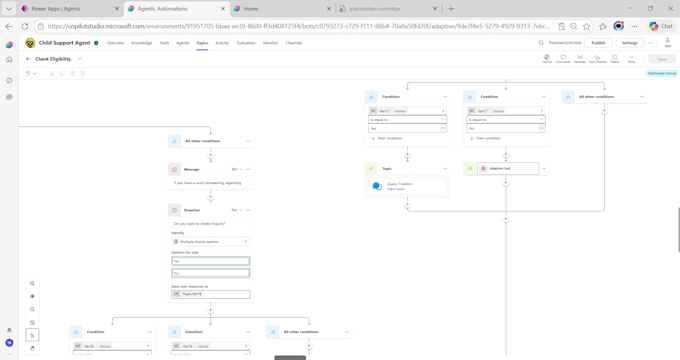This screenshot has height=360, width=680.
Task: Open the Test agent pane
Action: (x=667, y=42)
